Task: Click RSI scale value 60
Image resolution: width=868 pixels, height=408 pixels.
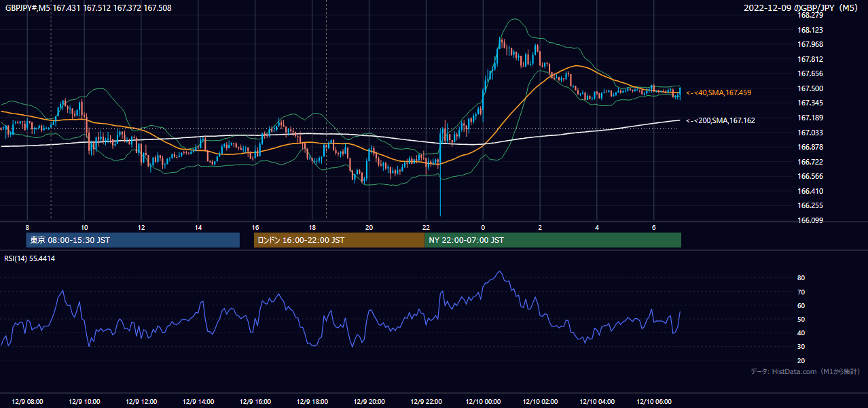Action: (801, 305)
